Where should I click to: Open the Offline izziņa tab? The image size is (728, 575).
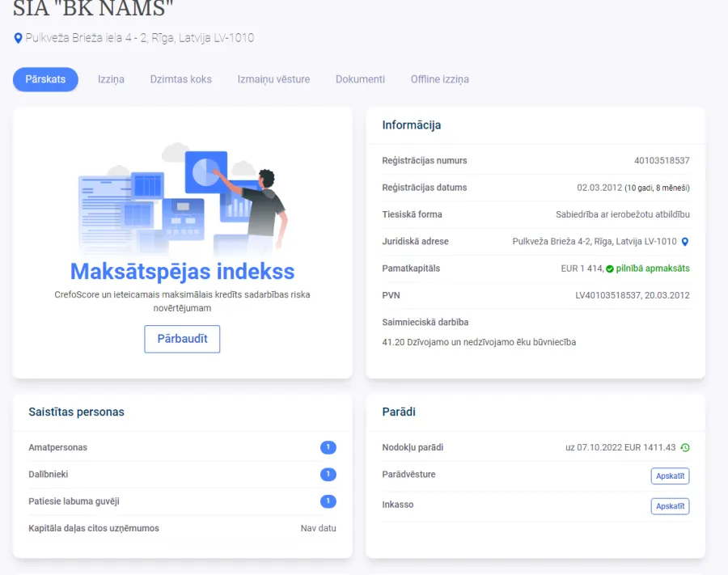[x=440, y=79]
